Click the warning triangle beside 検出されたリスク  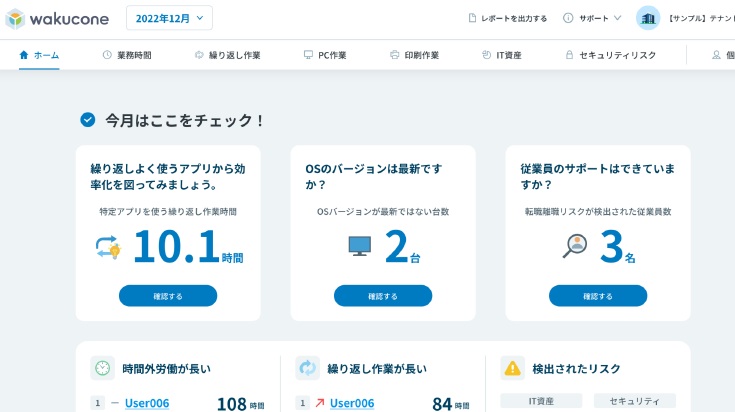[x=512, y=368]
